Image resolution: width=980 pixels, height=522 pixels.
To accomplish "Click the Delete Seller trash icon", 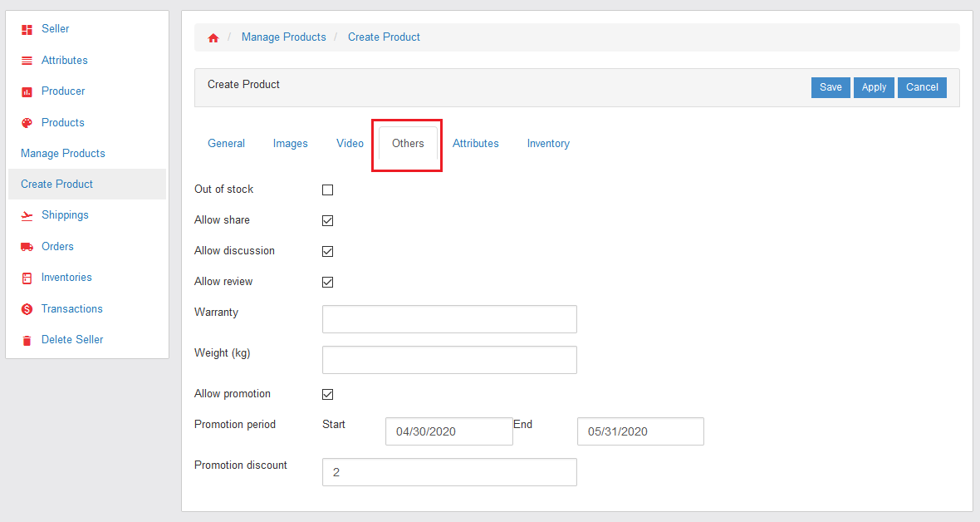I will tap(27, 340).
